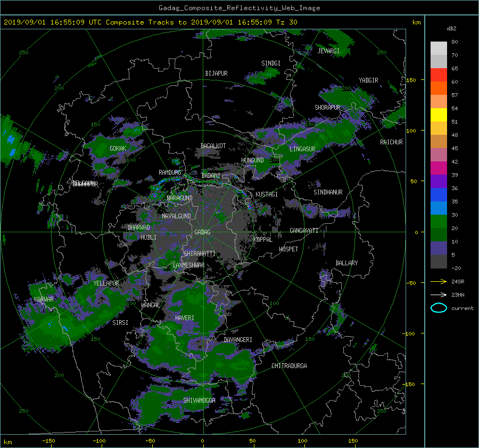Select the HAVERI label
This screenshot has width=479, height=448.
coord(185,318)
